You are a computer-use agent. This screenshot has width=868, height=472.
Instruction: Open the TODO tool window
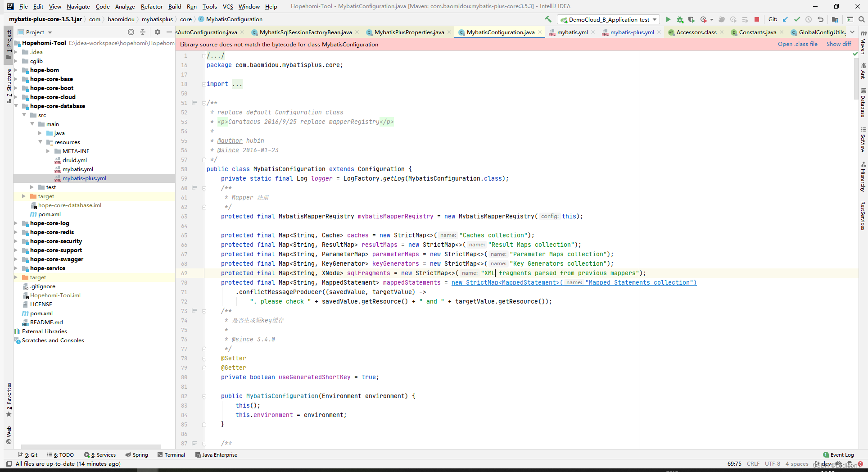click(x=60, y=455)
